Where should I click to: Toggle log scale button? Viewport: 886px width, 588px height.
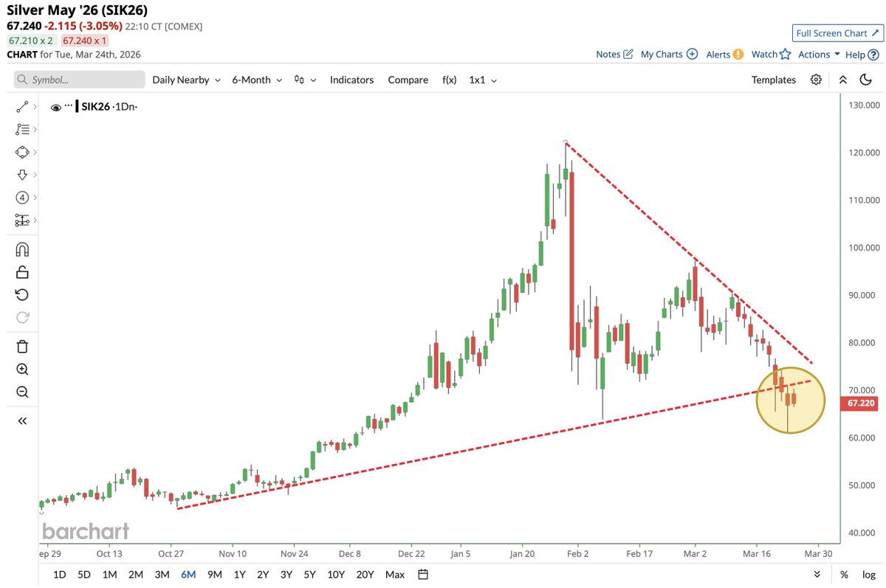pos(869,575)
